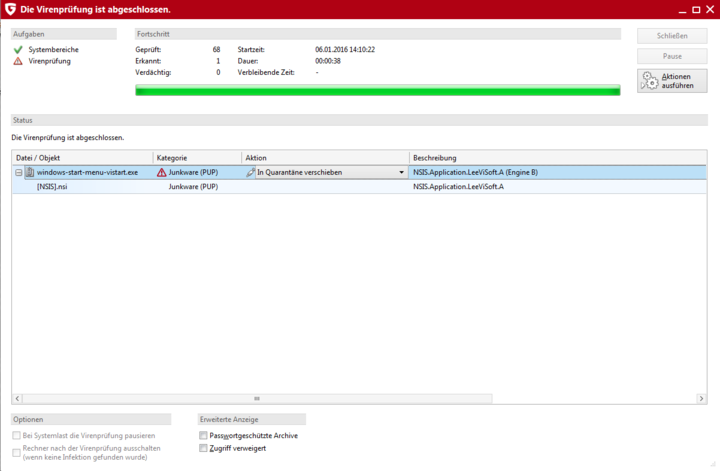Viewport: 720px width, 471px height.
Task: Collapse the windows-start-menu-vistart.exe tree node
Action: 18,172
